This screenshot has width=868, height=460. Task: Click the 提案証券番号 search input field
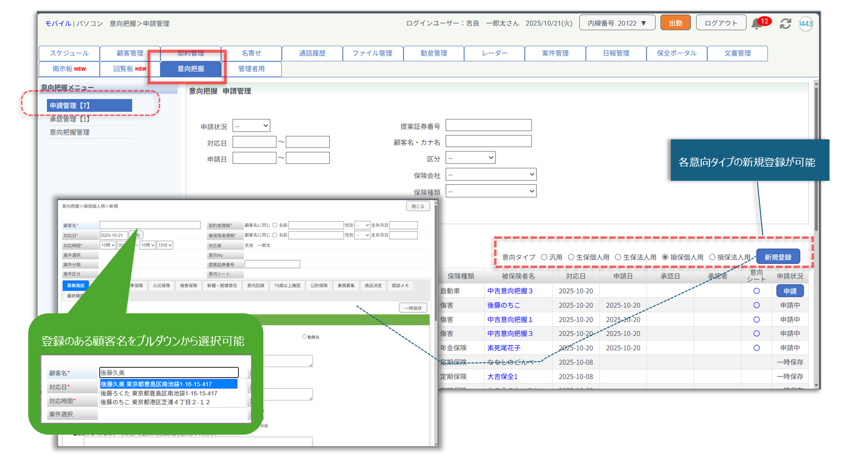tap(488, 125)
